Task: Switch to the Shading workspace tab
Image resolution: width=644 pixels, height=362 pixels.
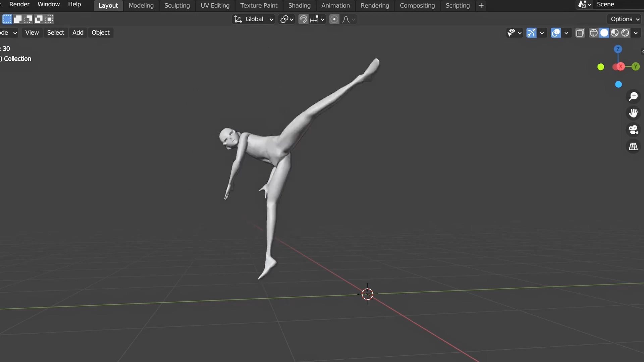Action: pyautogui.click(x=300, y=5)
